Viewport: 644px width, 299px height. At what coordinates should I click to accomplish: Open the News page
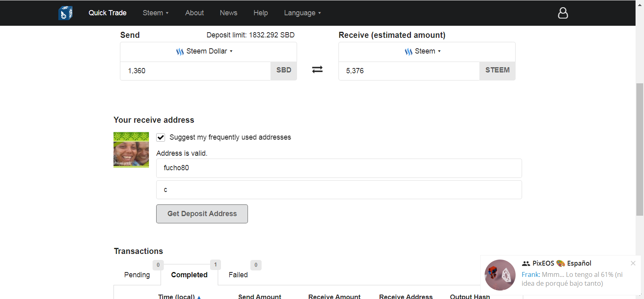click(x=229, y=13)
